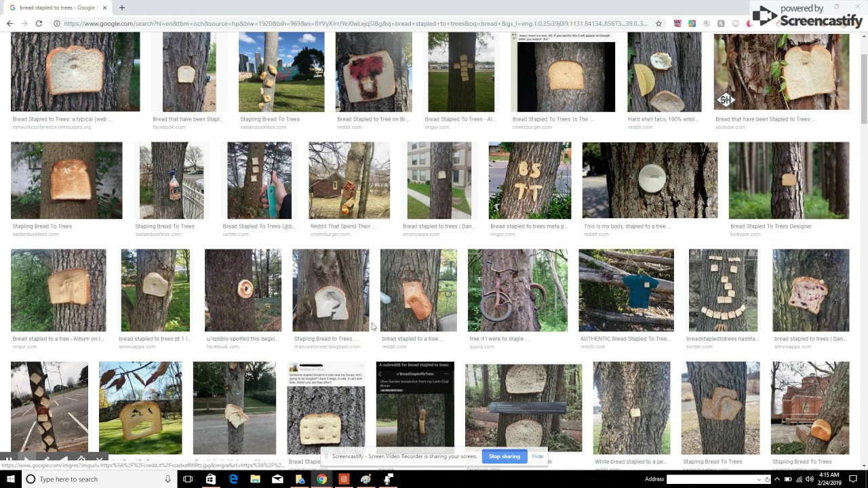
Task: Click the taskbar Address refresh icon
Action: point(767,479)
